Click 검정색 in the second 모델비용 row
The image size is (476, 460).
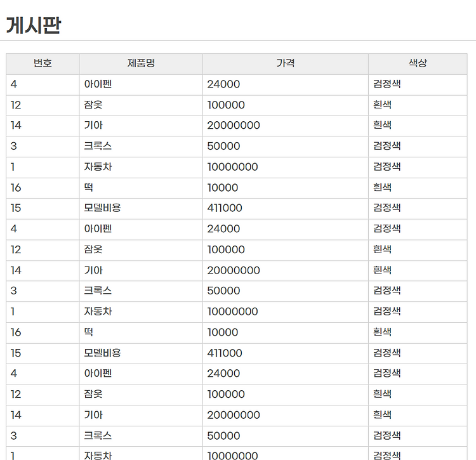tap(387, 353)
